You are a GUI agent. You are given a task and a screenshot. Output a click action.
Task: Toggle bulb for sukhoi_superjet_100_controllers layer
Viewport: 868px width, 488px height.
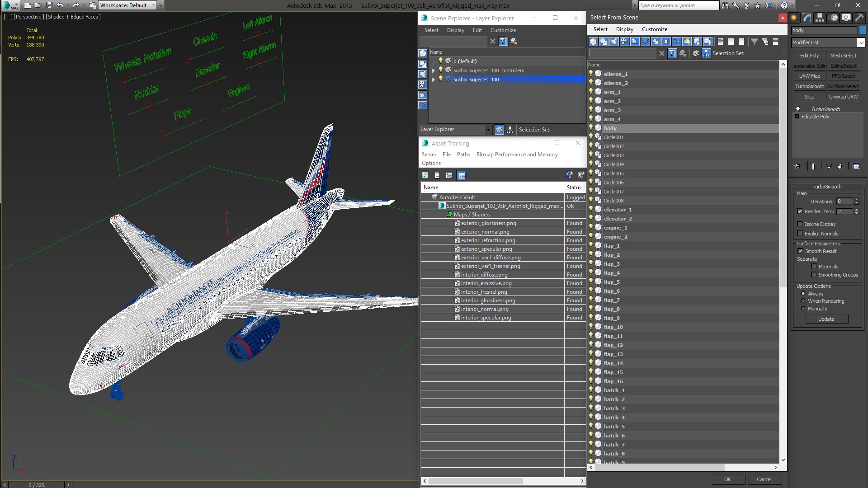pos(441,70)
